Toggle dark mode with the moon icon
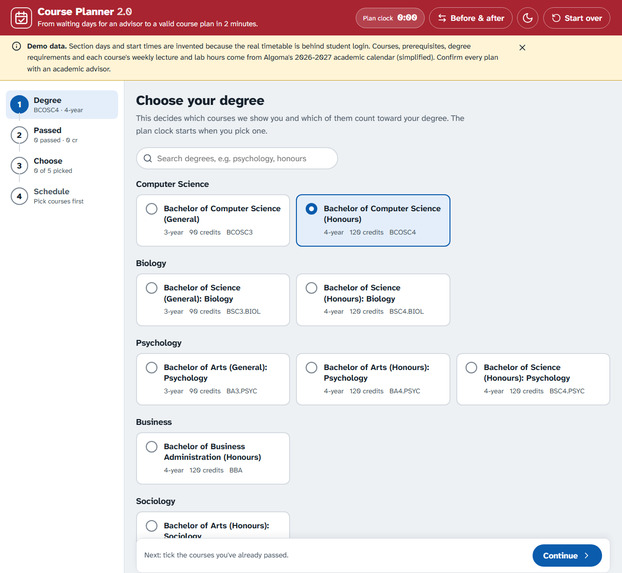 point(528,18)
